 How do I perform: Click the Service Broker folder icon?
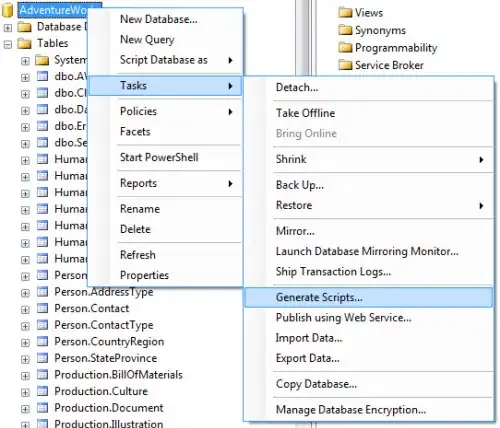345,65
